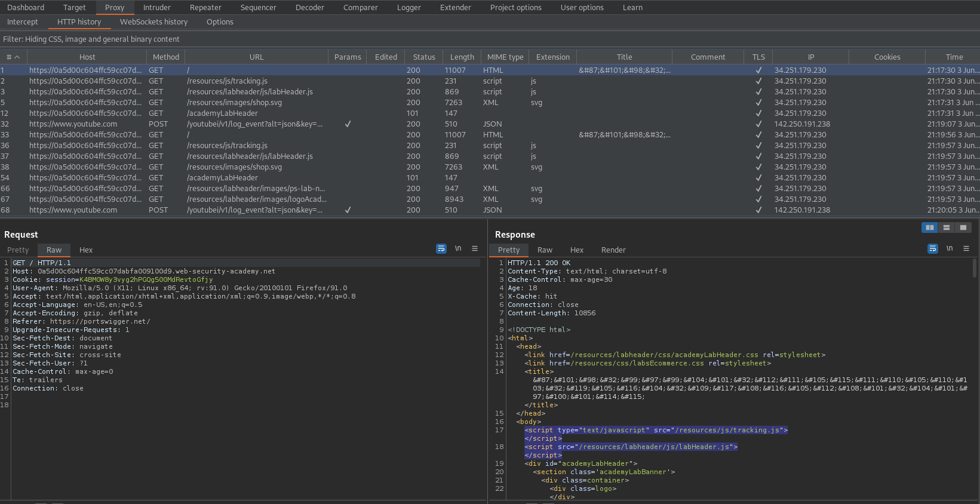Screen dimensions: 980x504
Task: Sort by the Status column header
Action: pyautogui.click(x=424, y=57)
